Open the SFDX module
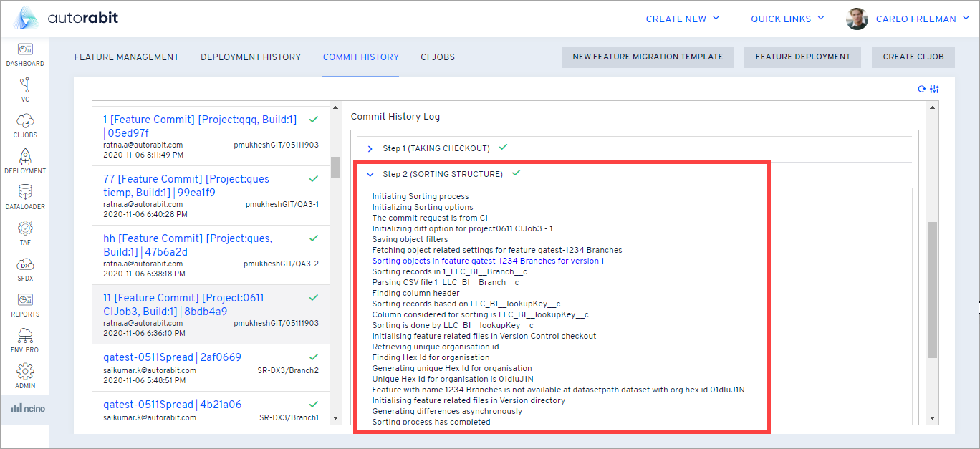 pos(25,266)
